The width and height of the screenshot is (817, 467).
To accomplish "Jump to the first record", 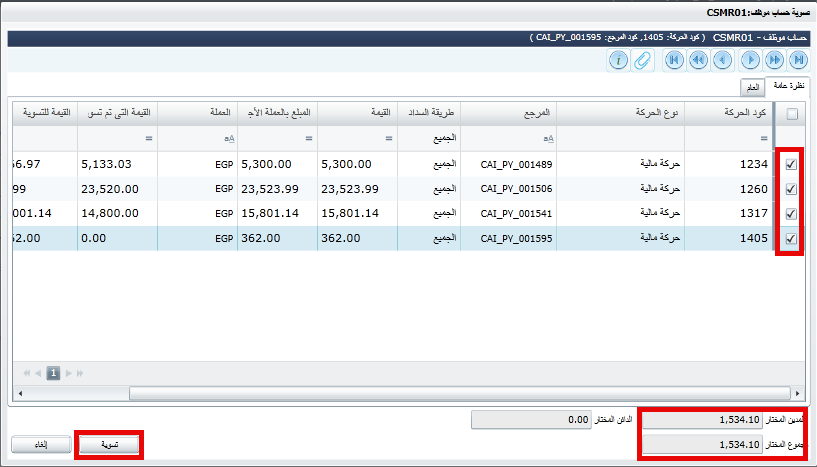I will (x=675, y=61).
